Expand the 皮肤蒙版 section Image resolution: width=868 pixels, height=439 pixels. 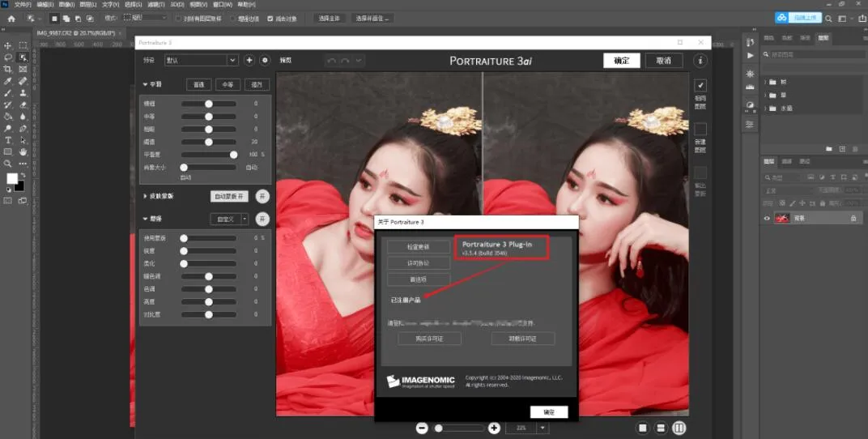[145, 196]
